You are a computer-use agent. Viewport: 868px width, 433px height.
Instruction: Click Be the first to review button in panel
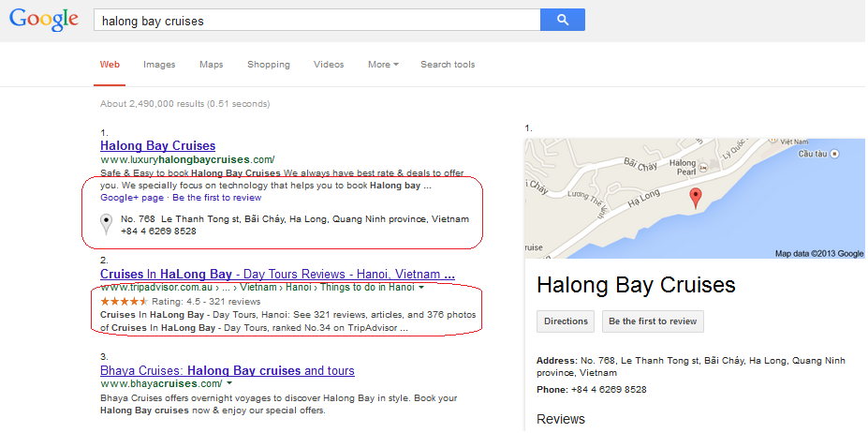(653, 321)
